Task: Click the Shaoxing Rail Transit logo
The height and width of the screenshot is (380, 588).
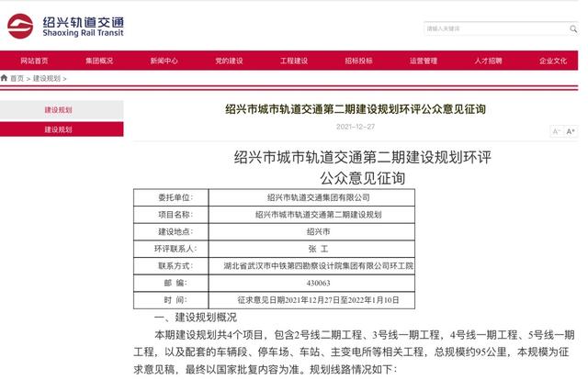Action: click(x=65, y=27)
